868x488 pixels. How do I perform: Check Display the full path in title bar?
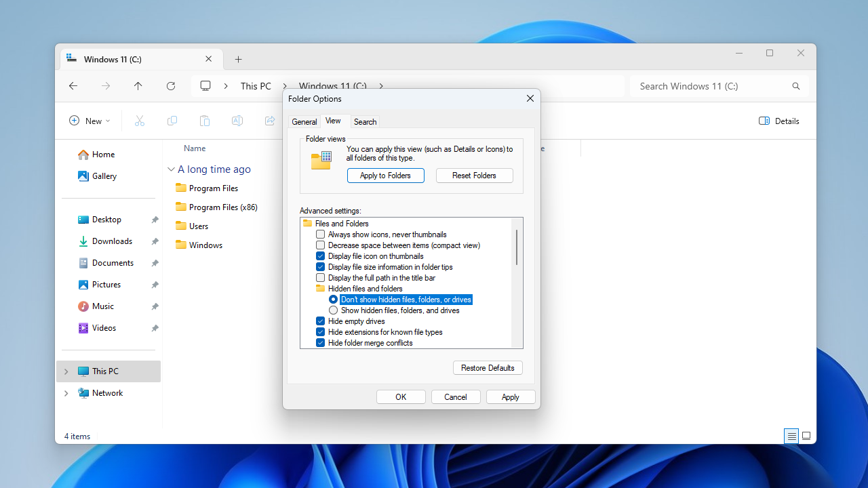click(321, 278)
